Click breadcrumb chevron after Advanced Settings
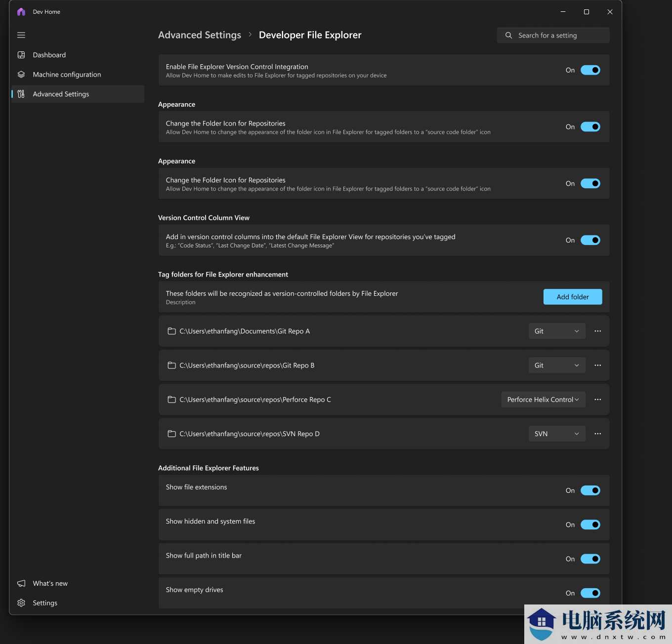672x644 pixels. tap(250, 35)
